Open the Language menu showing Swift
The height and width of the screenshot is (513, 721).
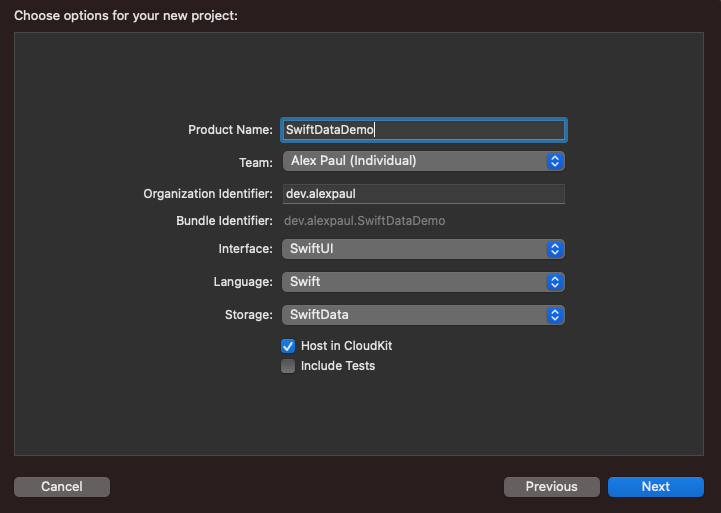tap(423, 282)
